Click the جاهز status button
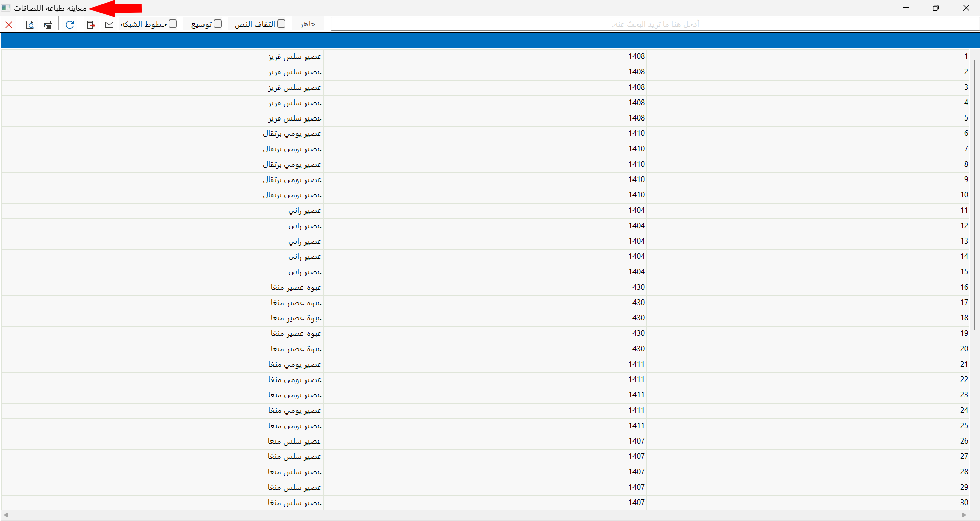This screenshot has width=980, height=521. (308, 23)
